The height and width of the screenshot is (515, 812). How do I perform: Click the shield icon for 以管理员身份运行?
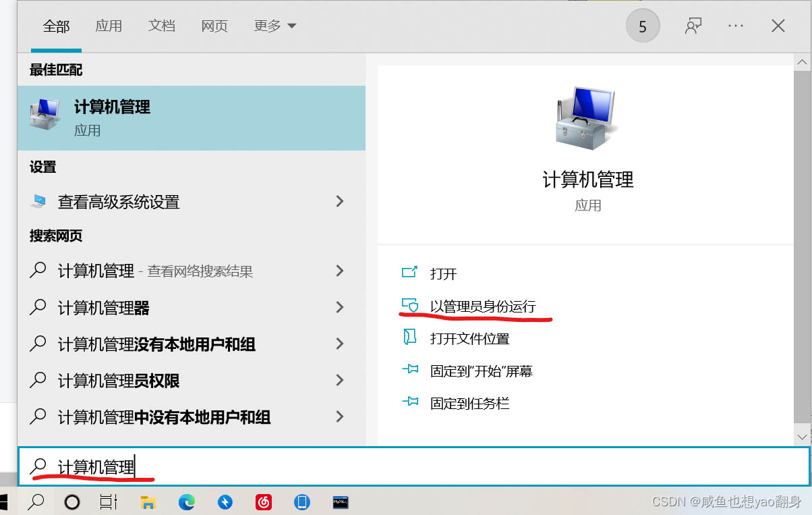click(x=410, y=305)
